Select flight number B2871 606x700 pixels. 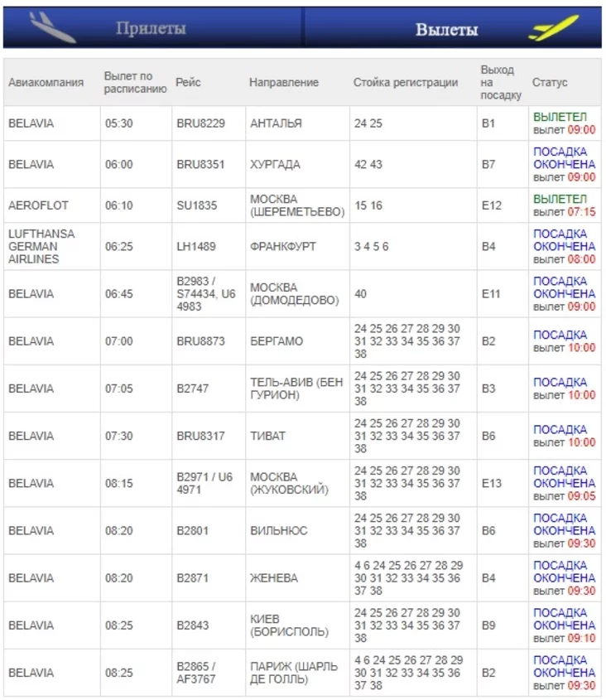click(192, 577)
